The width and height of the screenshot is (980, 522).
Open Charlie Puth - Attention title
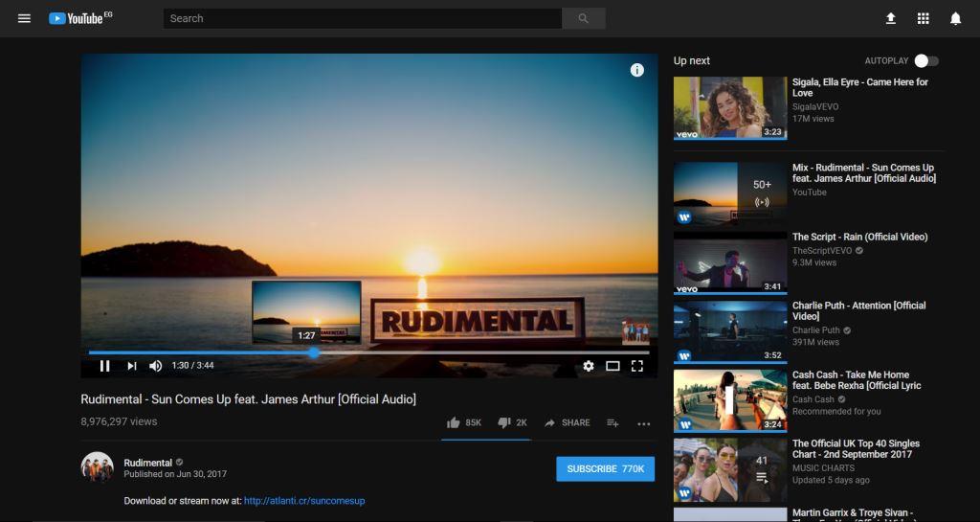tap(858, 310)
